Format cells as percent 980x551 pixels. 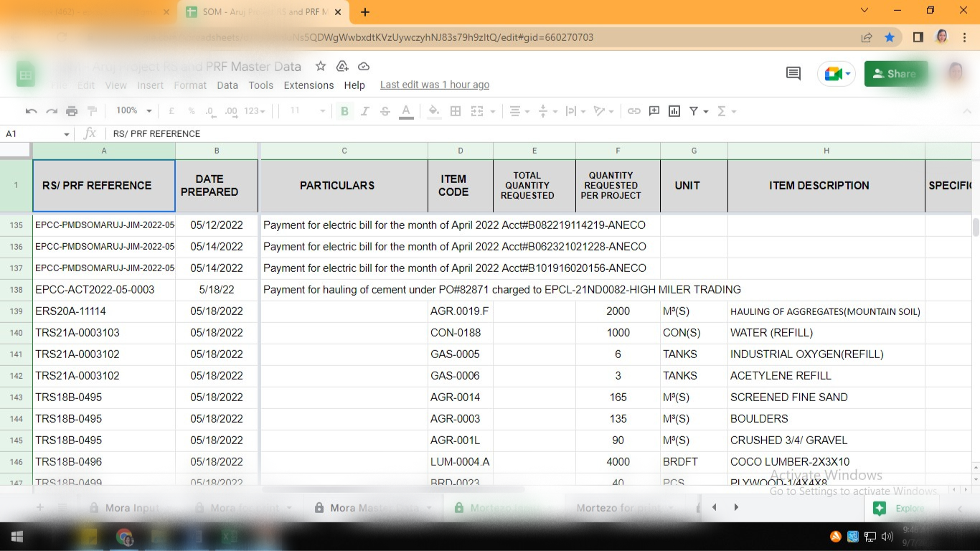click(x=191, y=111)
